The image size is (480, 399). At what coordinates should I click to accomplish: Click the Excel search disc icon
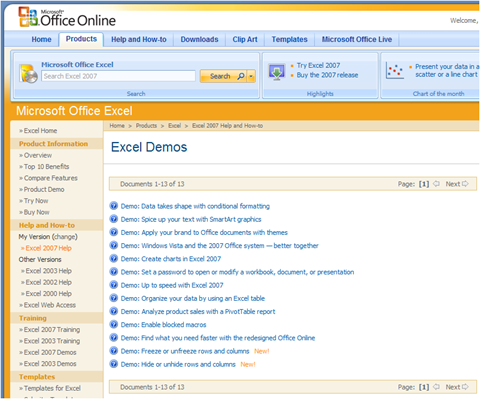point(29,74)
